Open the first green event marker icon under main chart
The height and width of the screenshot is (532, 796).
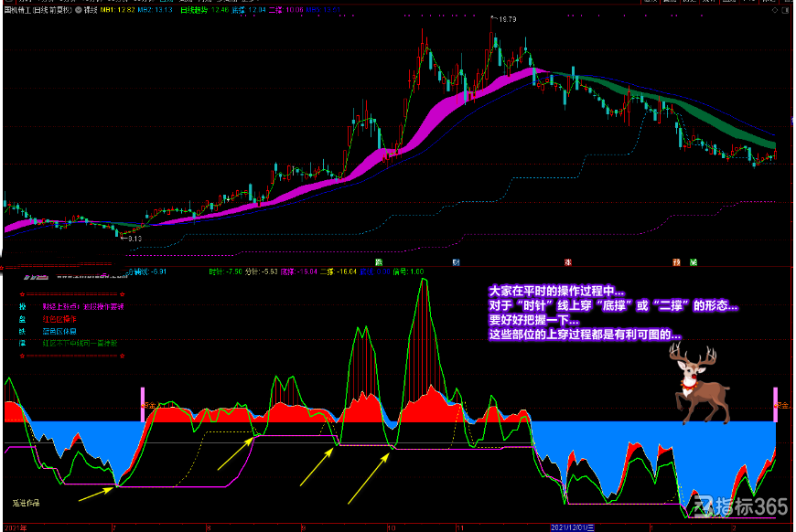pos(379,262)
